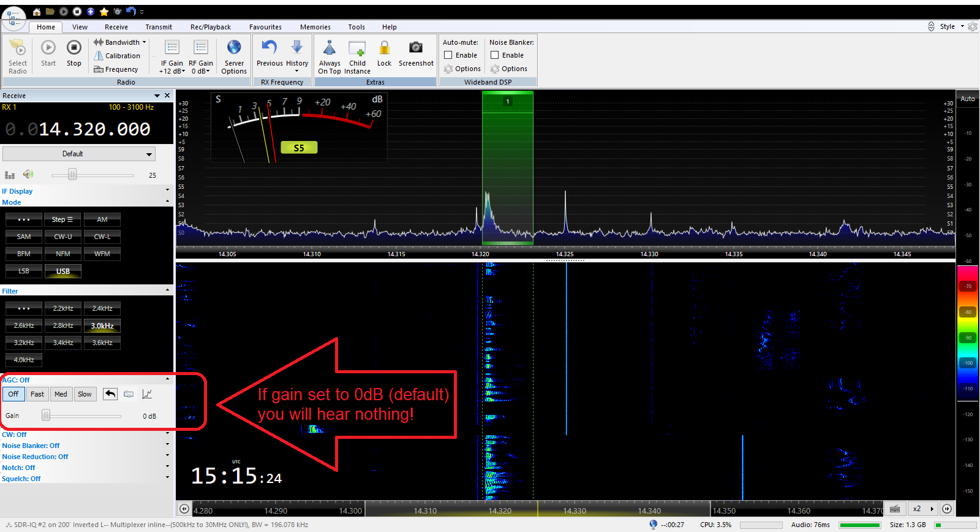Image resolution: width=980 pixels, height=532 pixels.
Task: Enable the Auto-mute checkbox
Action: pyautogui.click(x=448, y=55)
